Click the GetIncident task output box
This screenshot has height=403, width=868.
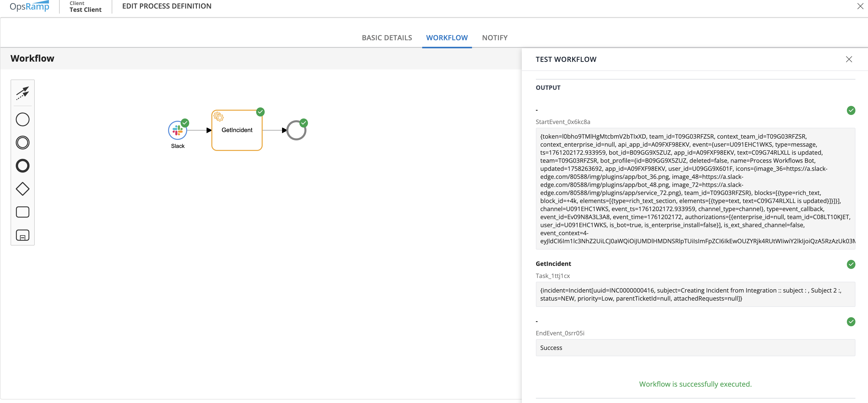(695, 294)
